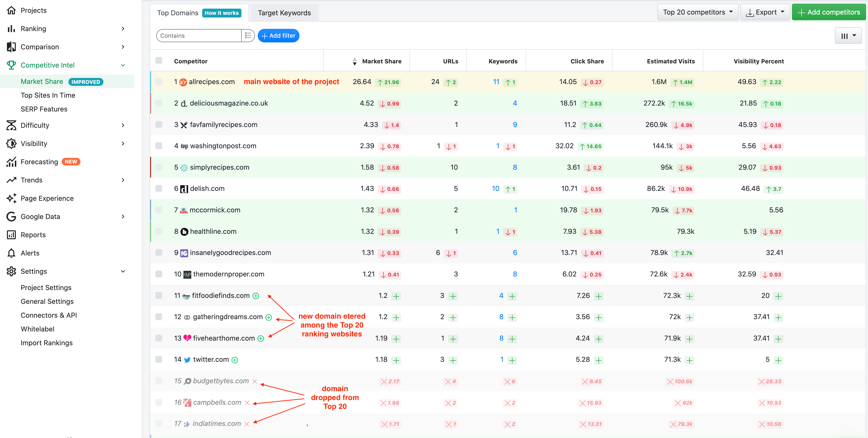Open the Top 20 competitors dropdown
Viewport: 868px width, 438px height.
tap(697, 12)
